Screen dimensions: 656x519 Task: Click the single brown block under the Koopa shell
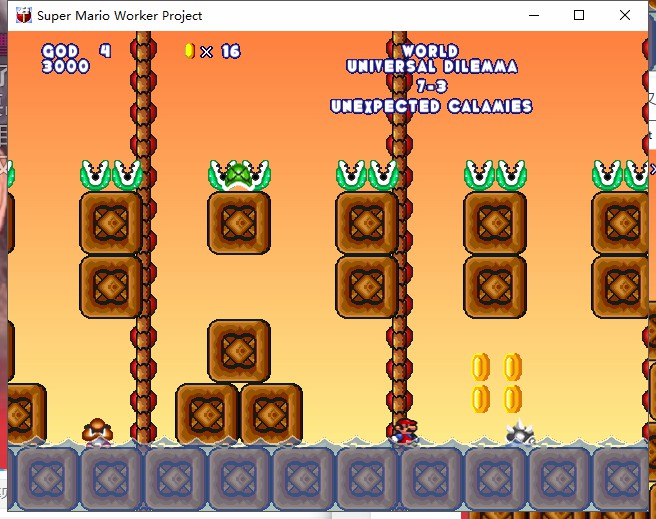(x=239, y=223)
